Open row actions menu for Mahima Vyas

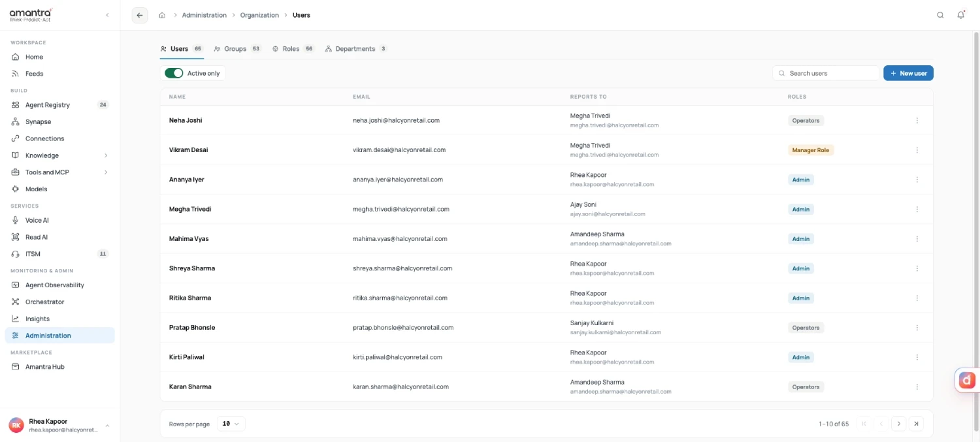click(x=917, y=239)
